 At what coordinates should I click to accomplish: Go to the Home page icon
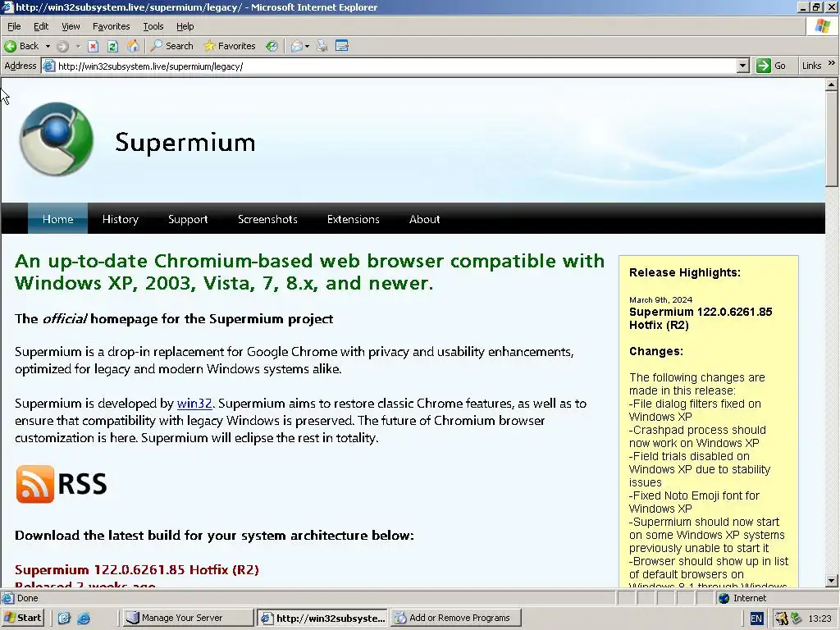[132, 46]
